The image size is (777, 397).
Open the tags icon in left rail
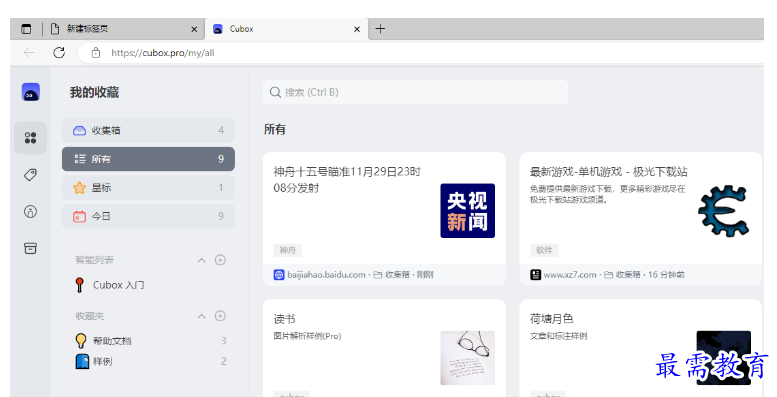(31, 174)
